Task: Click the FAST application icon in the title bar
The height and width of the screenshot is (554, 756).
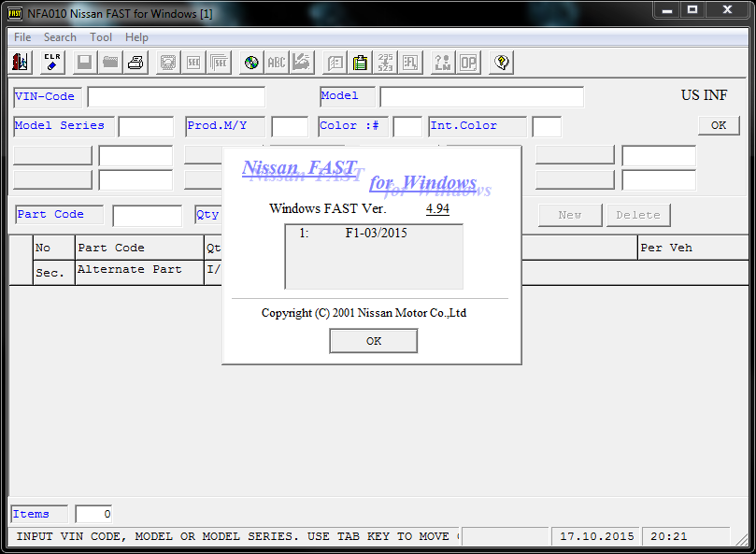Action: [x=16, y=13]
